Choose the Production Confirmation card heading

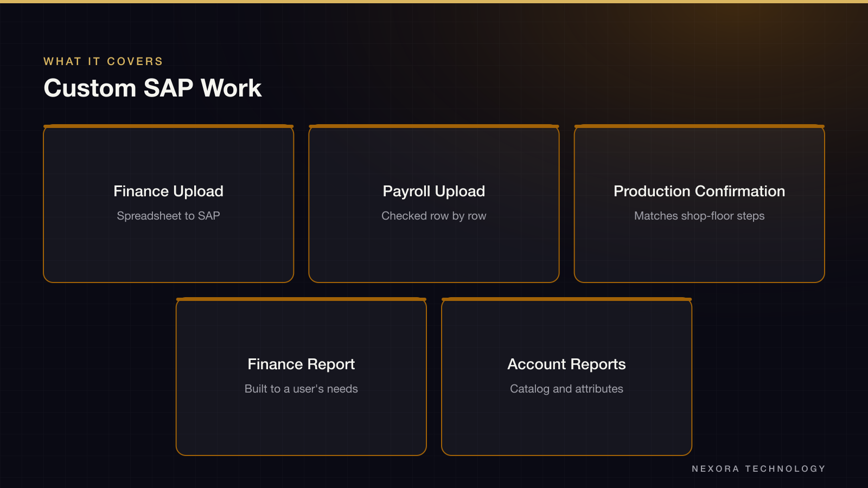[699, 191]
